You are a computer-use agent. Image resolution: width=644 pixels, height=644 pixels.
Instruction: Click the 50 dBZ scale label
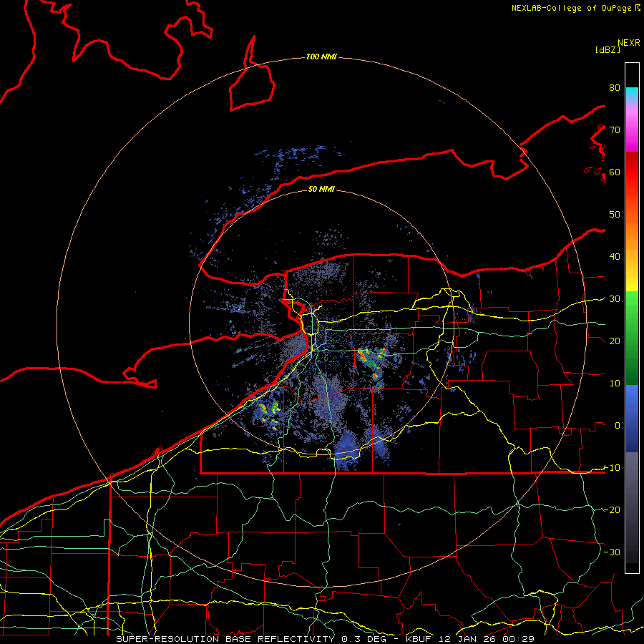[x=615, y=215]
